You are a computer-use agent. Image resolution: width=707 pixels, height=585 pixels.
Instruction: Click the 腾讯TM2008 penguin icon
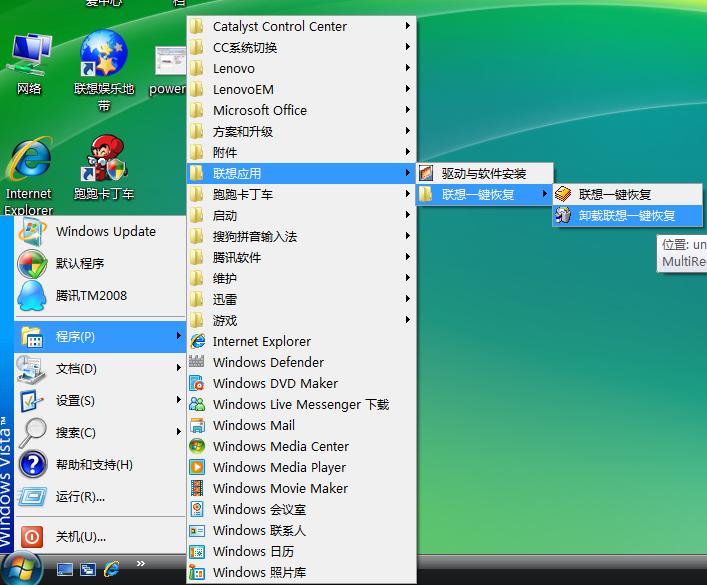click(32, 296)
